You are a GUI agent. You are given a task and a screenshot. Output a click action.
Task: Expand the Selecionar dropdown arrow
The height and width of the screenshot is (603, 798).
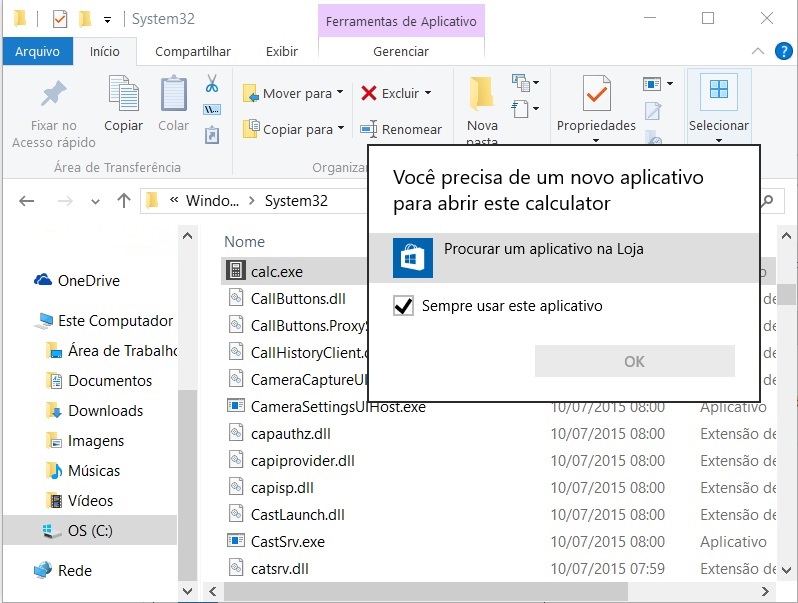click(x=719, y=140)
